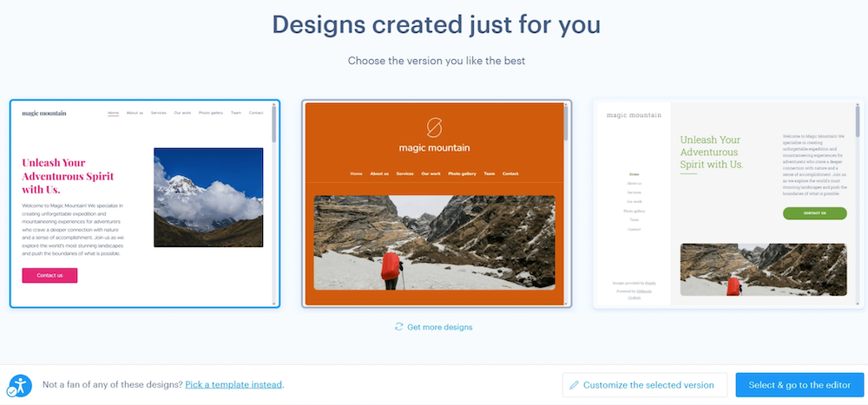Click About us in first design's navigation
Viewport: 868px width, 405px height.
click(135, 113)
